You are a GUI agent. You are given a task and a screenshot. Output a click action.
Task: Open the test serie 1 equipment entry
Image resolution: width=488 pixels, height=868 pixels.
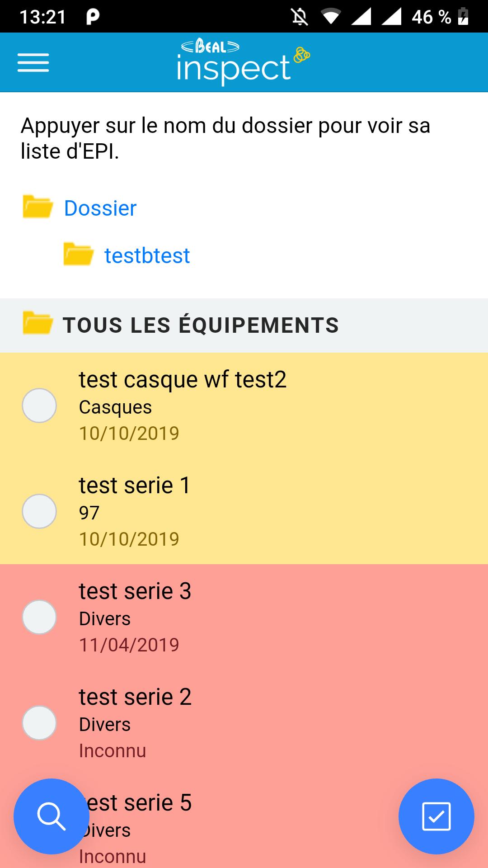[x=135, y=486]
